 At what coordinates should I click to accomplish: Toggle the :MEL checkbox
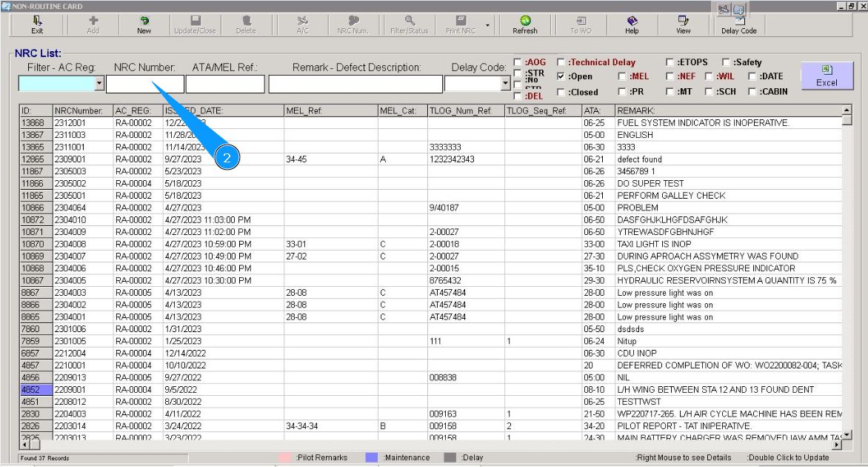[x=622, y=76]
